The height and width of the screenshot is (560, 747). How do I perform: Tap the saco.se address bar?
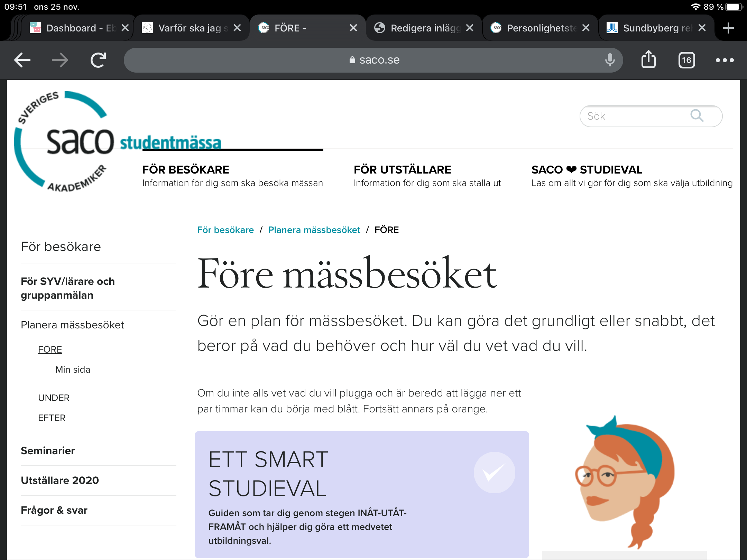[373, 60]
